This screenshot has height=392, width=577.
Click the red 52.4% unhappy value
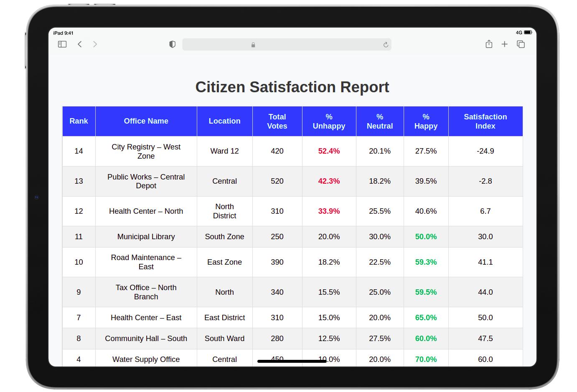pos(329,151)
